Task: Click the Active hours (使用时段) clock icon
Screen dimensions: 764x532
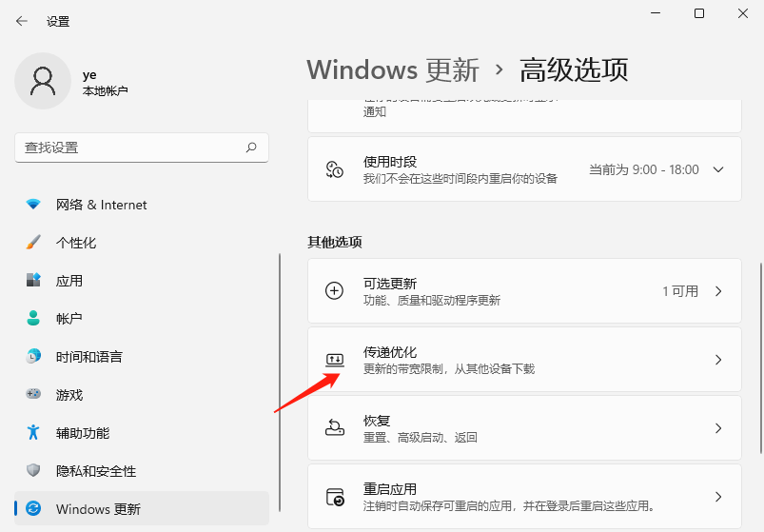Action: click(334, 169)
